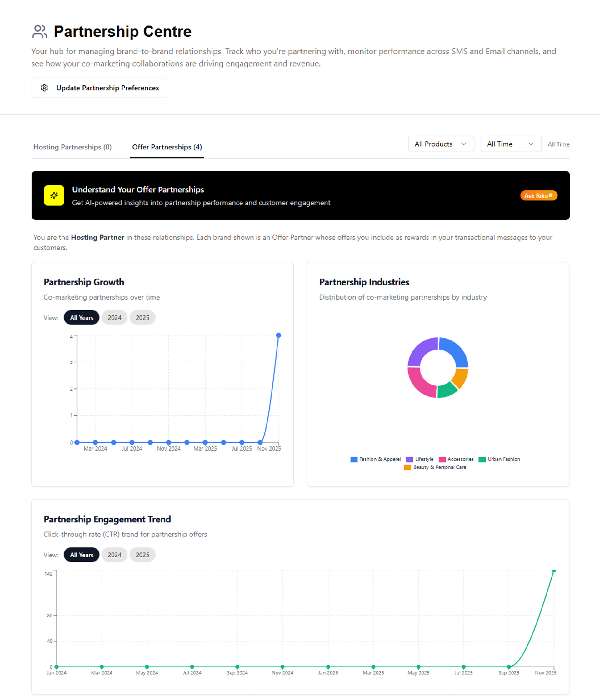The height and width of the screenshot is (700, 600).
Task: Select 2024 view in Engagement Trend chart
Action: (114, 555)
